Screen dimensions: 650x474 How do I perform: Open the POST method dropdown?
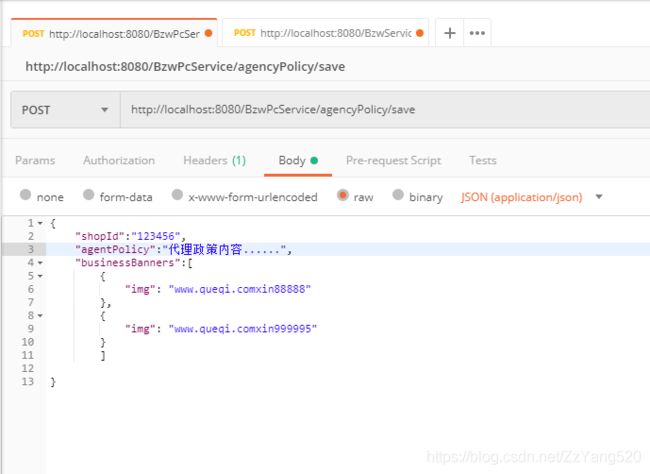coord(65,110)
